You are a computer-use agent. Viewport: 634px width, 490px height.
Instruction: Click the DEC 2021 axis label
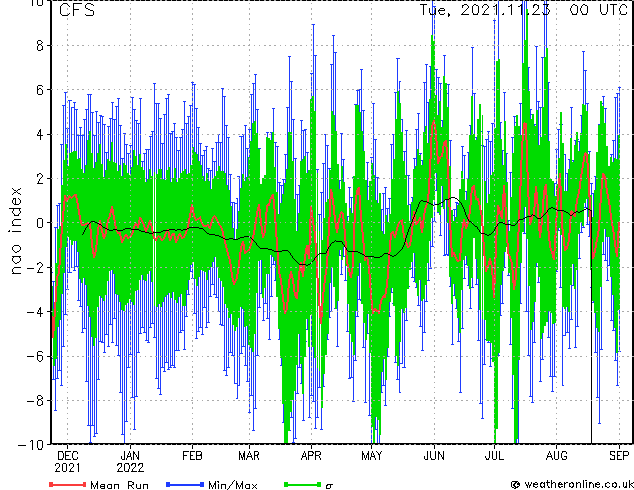pos(68,462)
